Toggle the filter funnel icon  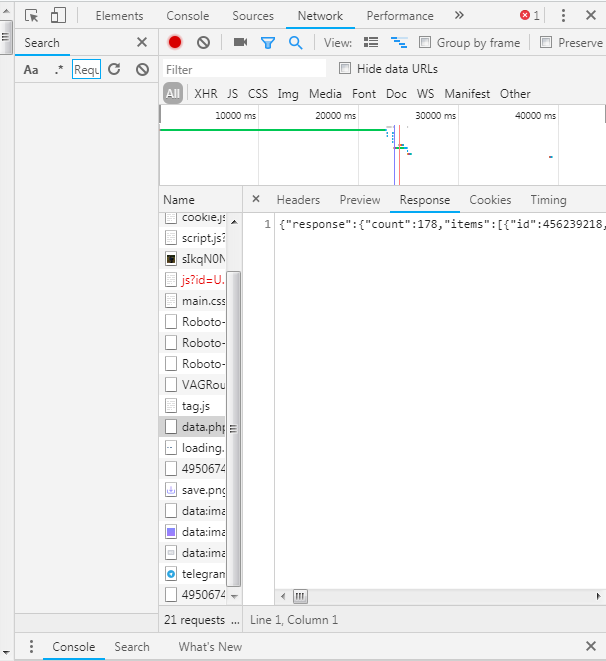click(x=268, y=43)
